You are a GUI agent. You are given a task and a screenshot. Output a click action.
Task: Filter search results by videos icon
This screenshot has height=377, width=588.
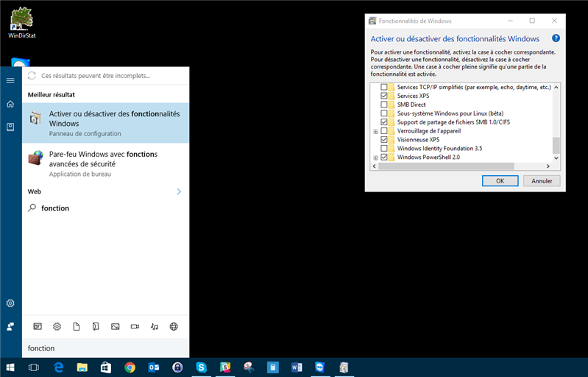click(135, 326)
